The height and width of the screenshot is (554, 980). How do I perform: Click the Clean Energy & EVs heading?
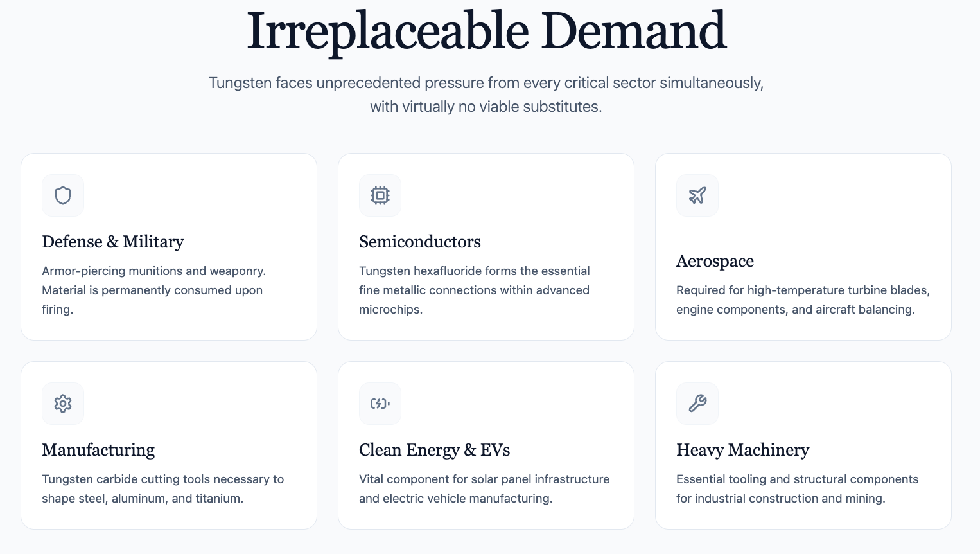pos(435,450)
